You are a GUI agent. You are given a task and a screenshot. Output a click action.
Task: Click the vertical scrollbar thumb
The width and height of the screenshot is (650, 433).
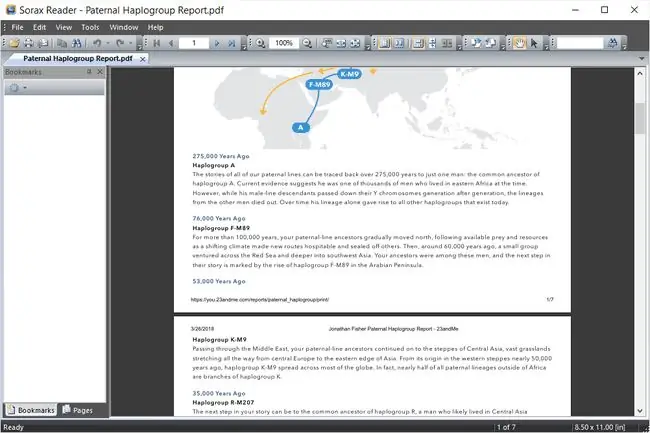coord(640,119)
